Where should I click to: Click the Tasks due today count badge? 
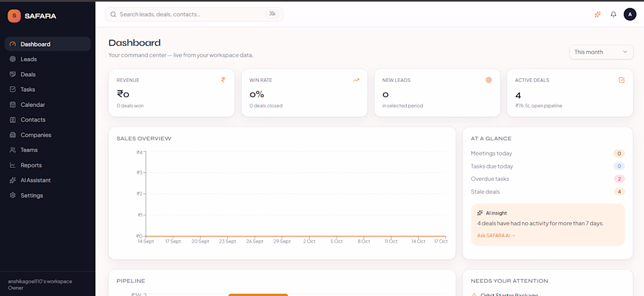[619, 166]
